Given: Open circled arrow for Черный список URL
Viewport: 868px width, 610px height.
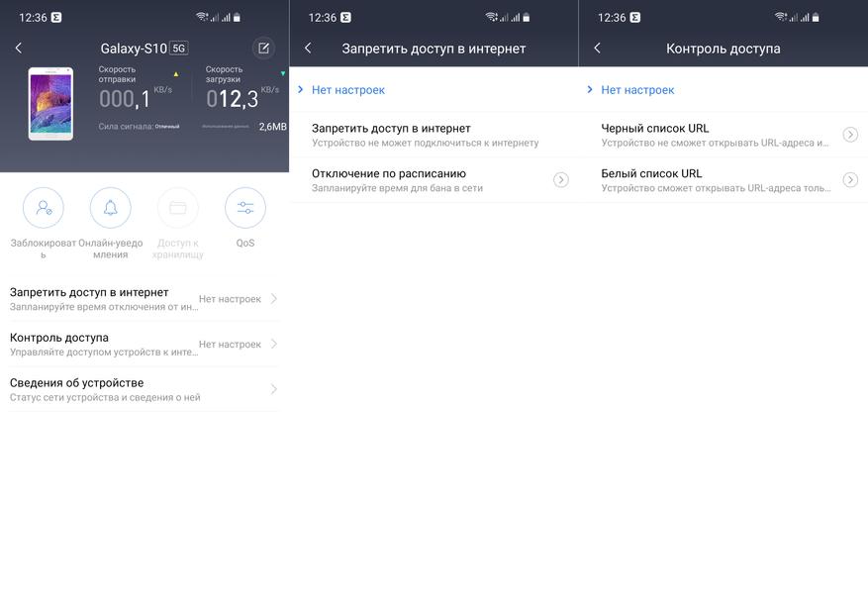Looking at the screenshot, I should click(x=850, y=135).
